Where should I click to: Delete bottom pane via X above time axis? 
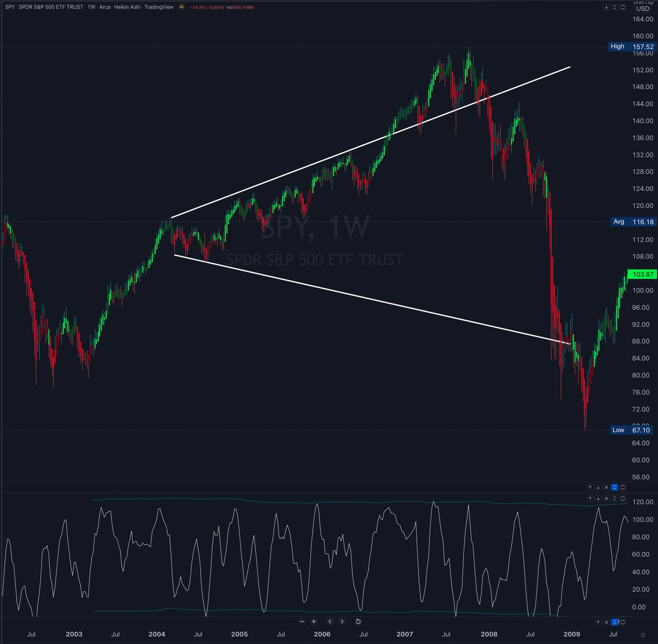606,622
